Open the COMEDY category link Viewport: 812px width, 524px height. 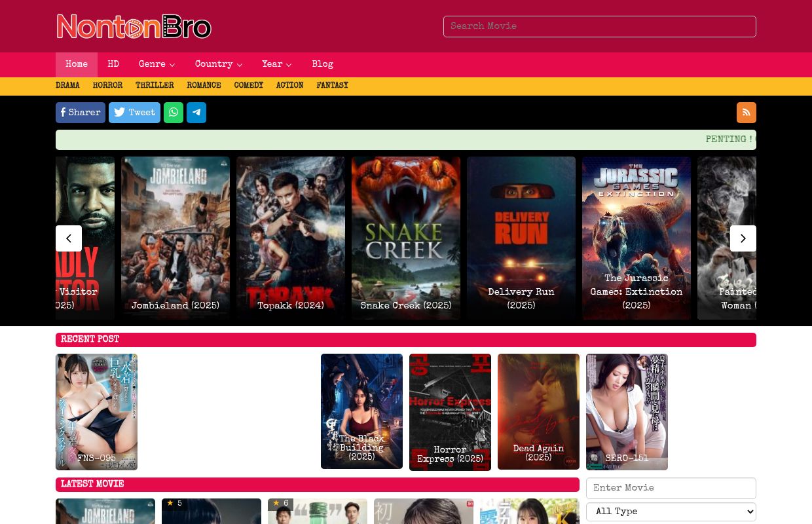(248, 86)
